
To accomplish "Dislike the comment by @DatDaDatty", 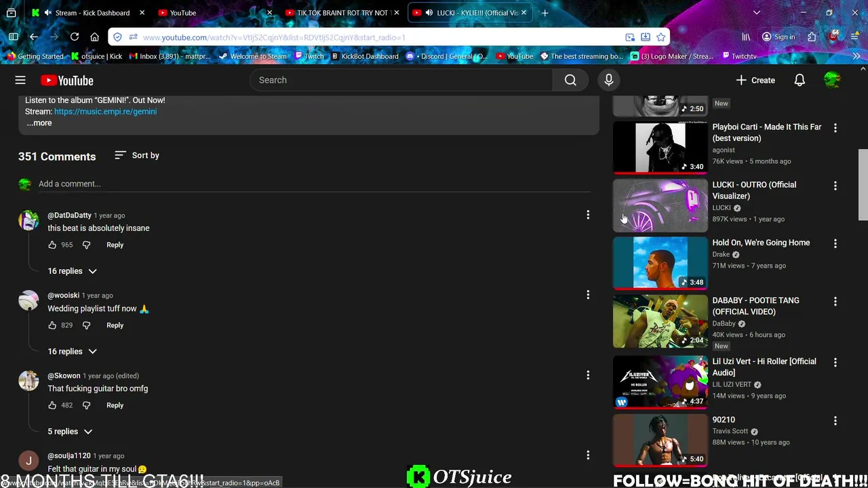I will (86, 245).
